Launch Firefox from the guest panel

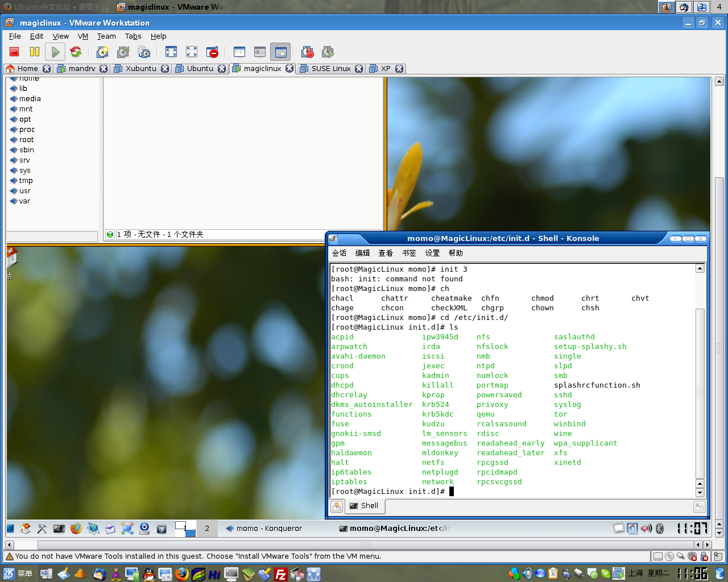pyautogui.click(x=76, y=528)
